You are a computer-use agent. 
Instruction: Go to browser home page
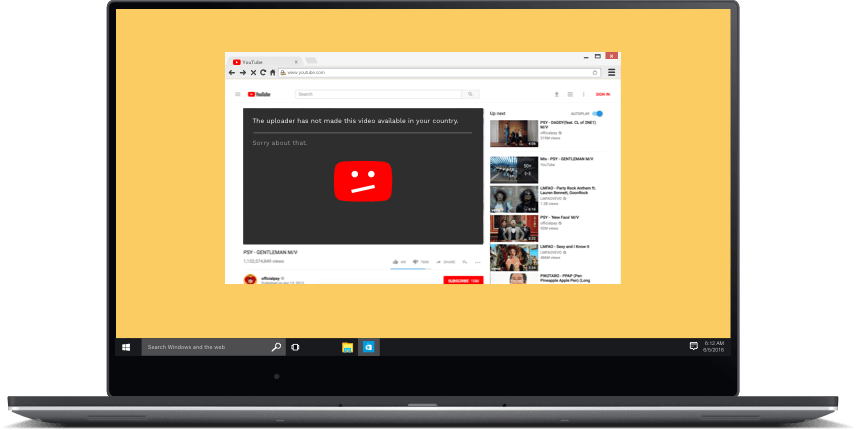273,72
